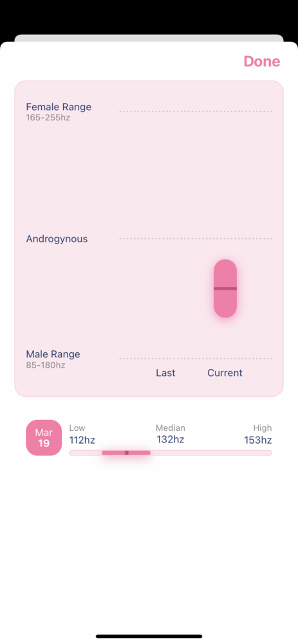This screenshot has width=298, height=644.
Task: Click the Female Range dotted guideline
Action: point(196,111)
